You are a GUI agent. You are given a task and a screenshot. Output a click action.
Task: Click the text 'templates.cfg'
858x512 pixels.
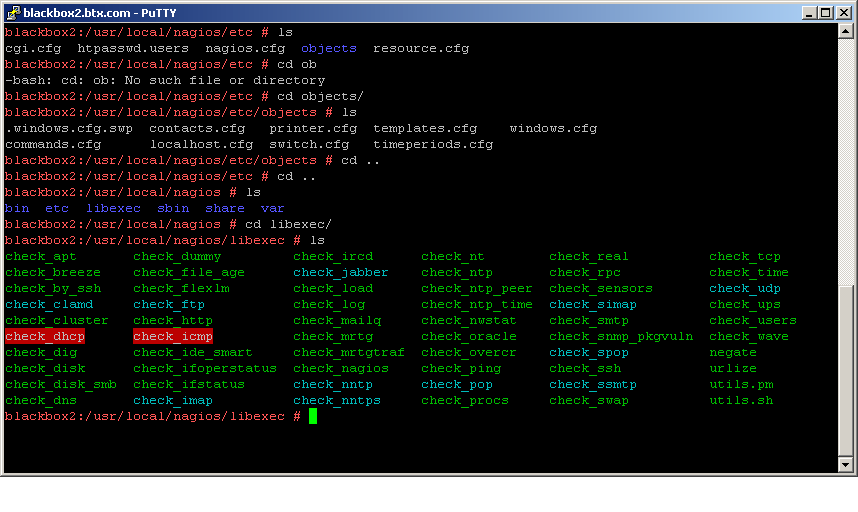[x=425, y=129]
